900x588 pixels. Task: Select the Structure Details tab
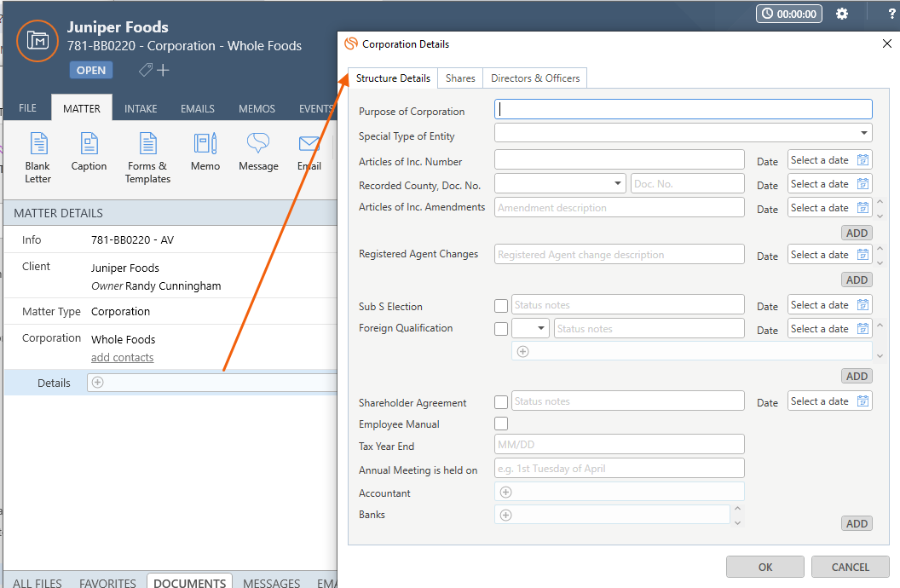(x=393, y=78)
